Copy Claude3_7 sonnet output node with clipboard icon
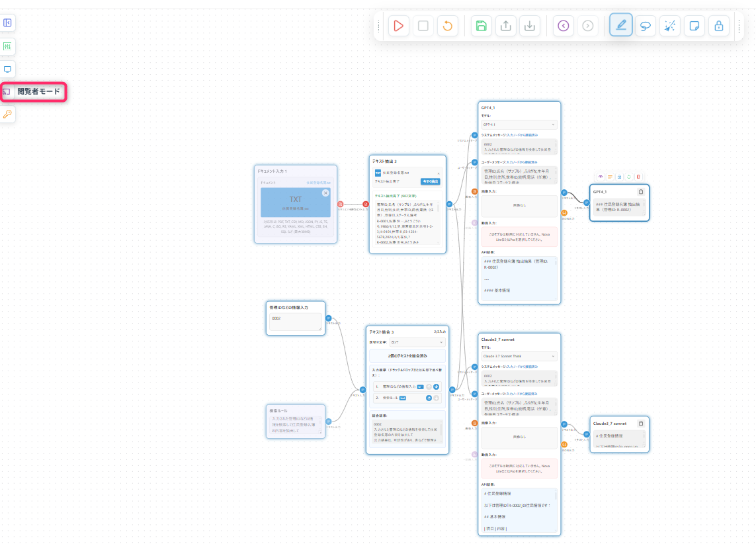Screen dimensions: 756x544 pos(641,424)
